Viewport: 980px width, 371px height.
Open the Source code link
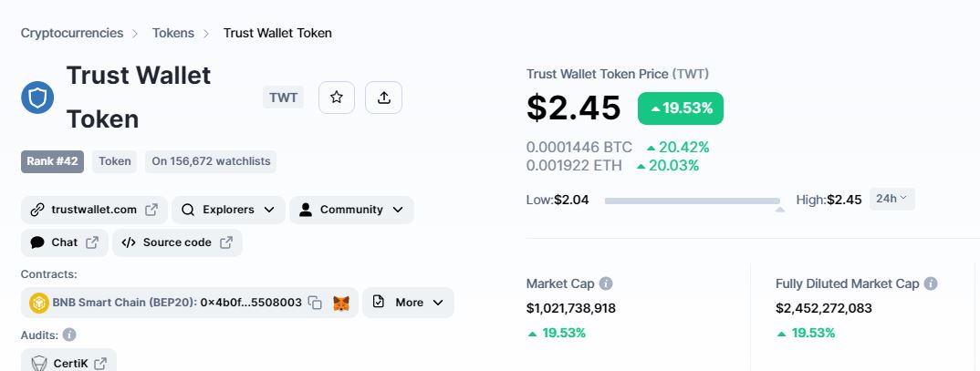[x=177, y=243]
